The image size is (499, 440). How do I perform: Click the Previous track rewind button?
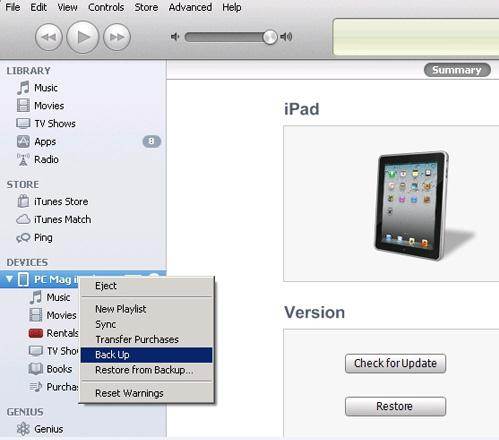49,37
